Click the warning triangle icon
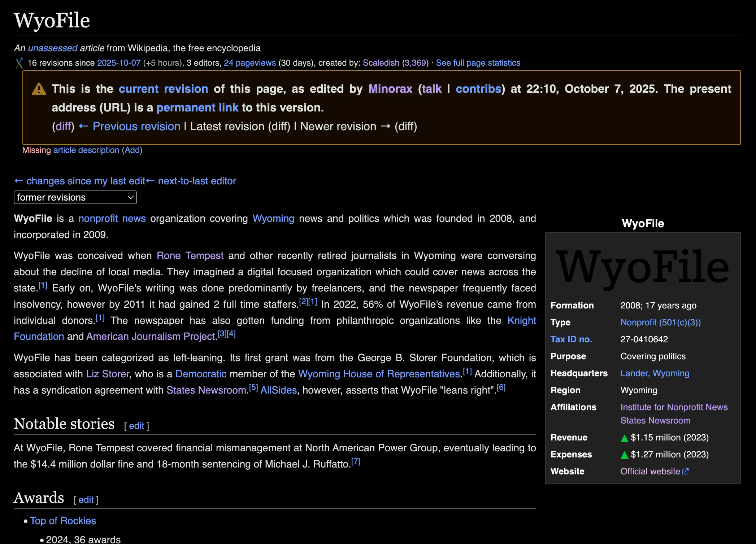The image size is (756, 544). [x=39, y=89]
